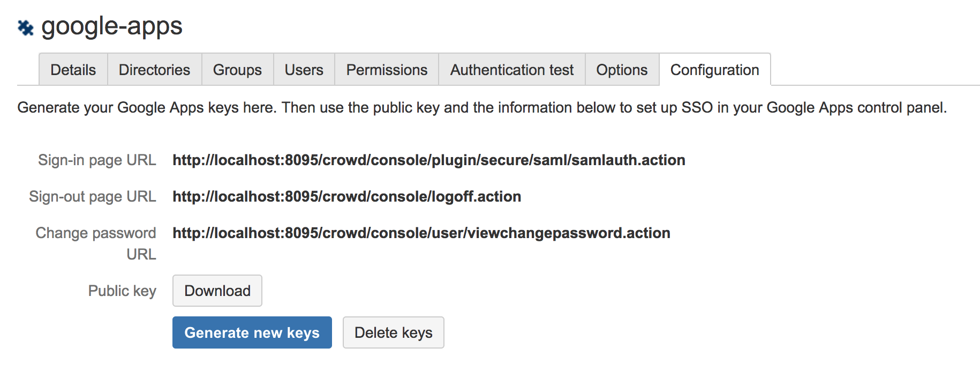Select the Users tab
This screenshot has height=370, width=980.
[304, 70]
